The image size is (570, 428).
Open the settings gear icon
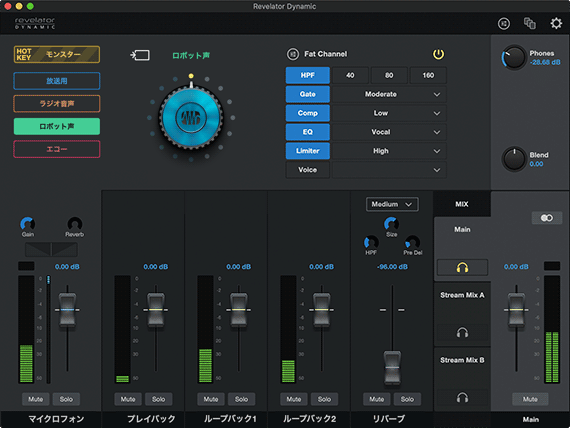tap(556, 24)
